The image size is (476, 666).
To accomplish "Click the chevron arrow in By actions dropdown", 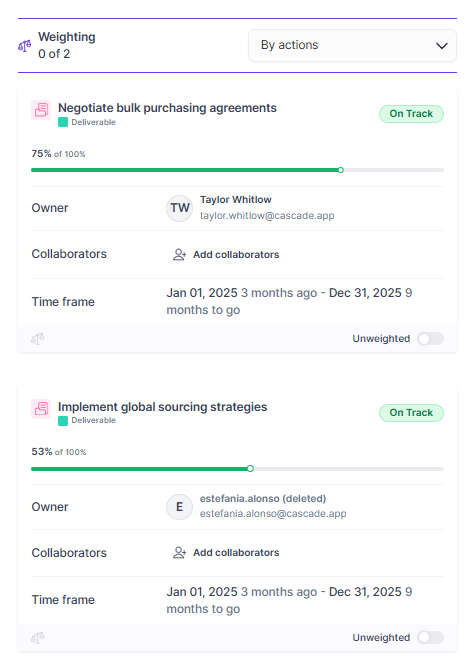I will [x=442, y=45].
